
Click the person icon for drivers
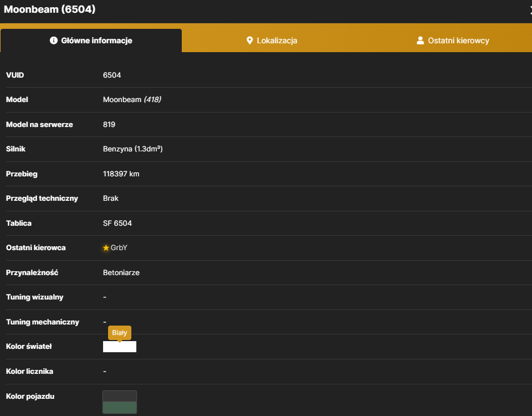coord(421,40)
